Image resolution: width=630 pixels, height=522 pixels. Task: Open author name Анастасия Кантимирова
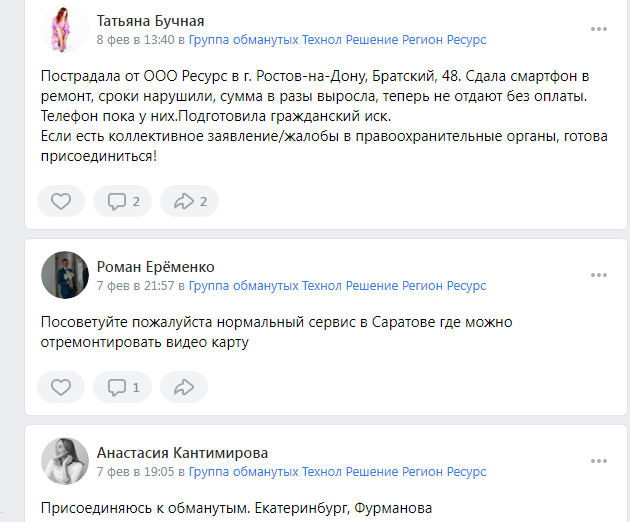click(x=182, y=452)
